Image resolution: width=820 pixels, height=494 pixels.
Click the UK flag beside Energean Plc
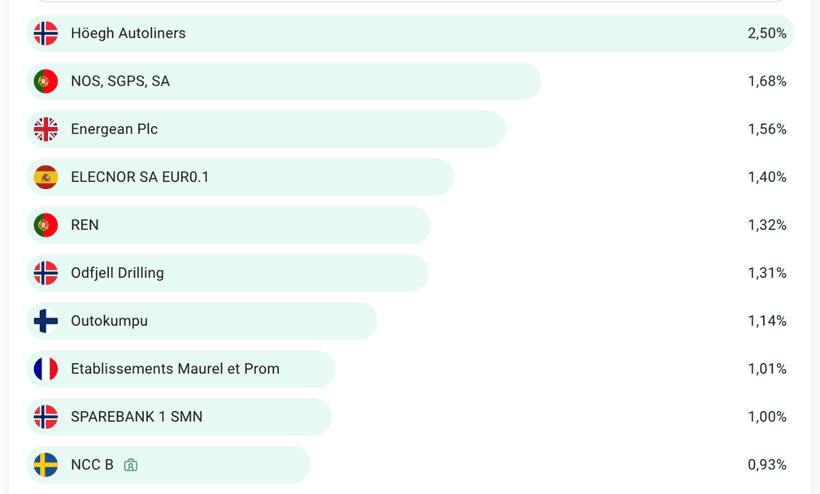tap(46, 129)
